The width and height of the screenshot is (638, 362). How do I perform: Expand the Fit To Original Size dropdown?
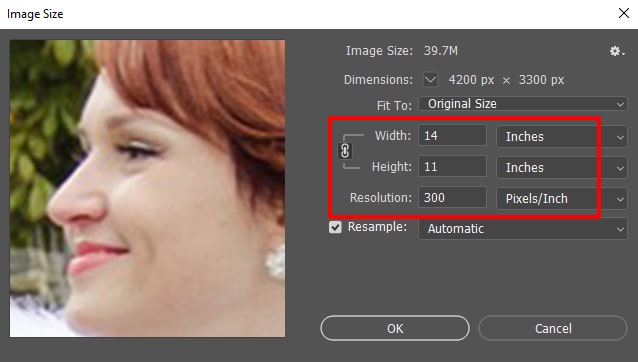point(523,104)
